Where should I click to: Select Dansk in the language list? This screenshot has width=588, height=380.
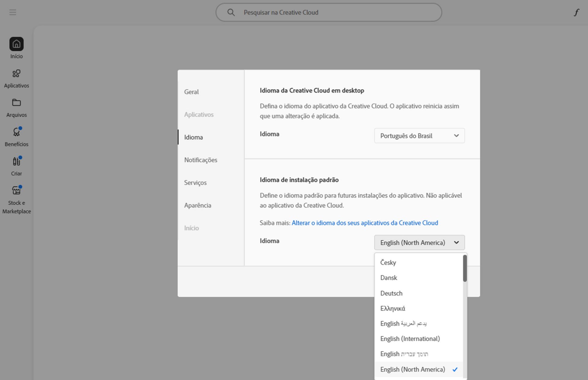(x=389, y=278)
